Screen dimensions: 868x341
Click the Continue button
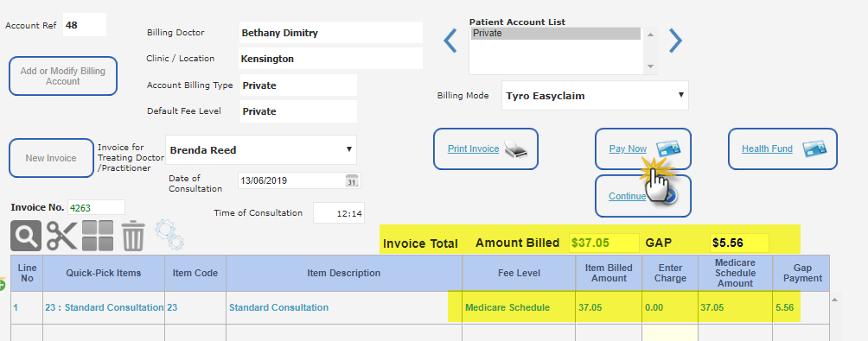pos(642,196)
